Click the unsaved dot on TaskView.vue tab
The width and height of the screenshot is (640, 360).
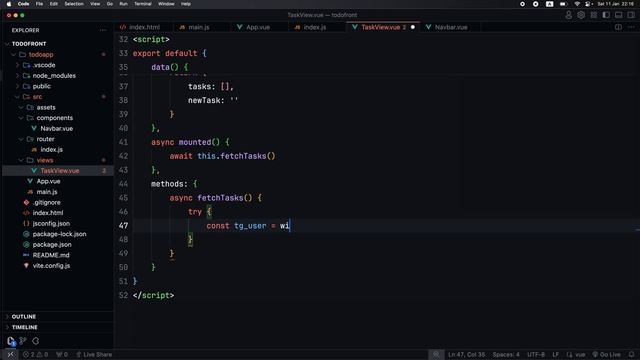coord(413,27)
